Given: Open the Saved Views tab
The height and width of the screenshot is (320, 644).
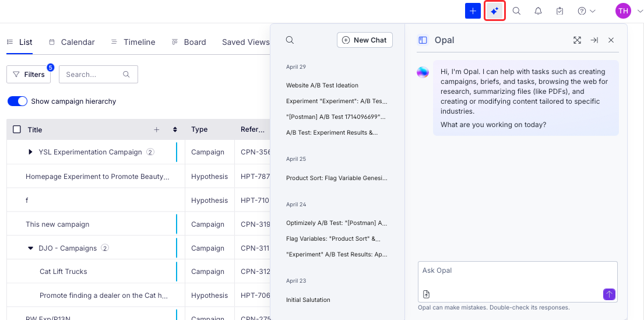Looking at the screenshot, I should point(245,42).
